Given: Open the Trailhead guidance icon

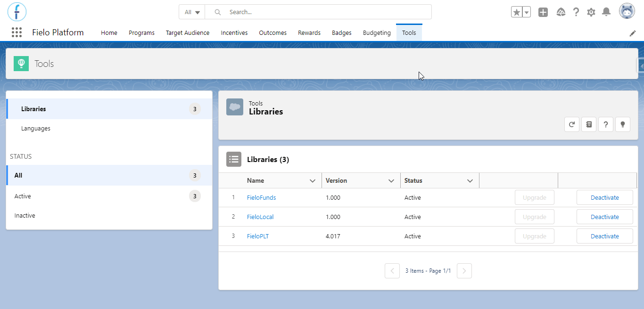Looking at the screenshot, I should click(561, 12).
